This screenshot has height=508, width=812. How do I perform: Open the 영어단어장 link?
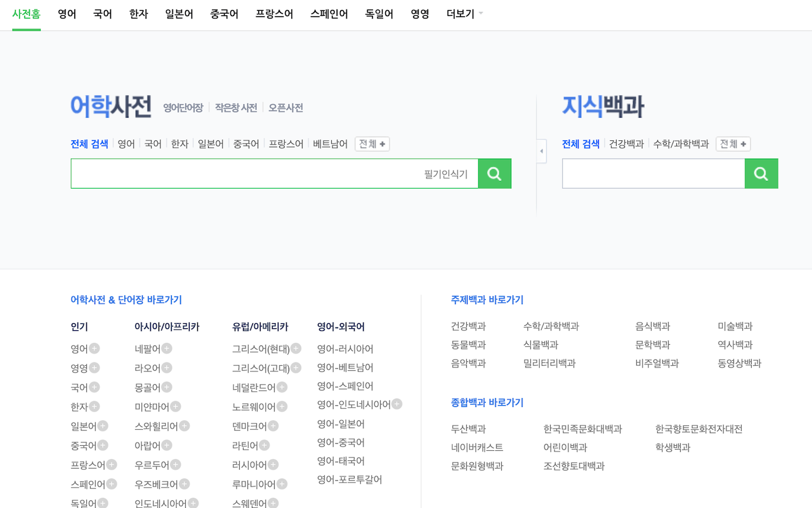click(183, 108)
